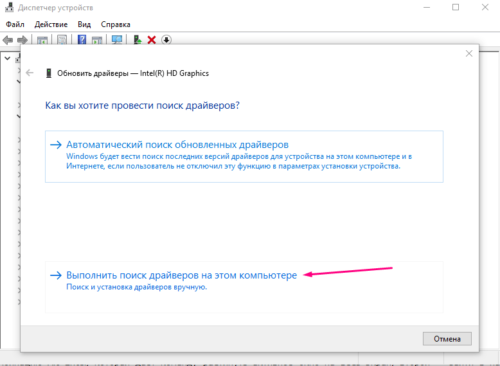This screenshot has width=500, height=366.
Task: Maximize the Device Manager window
Action: pos(456,7)
